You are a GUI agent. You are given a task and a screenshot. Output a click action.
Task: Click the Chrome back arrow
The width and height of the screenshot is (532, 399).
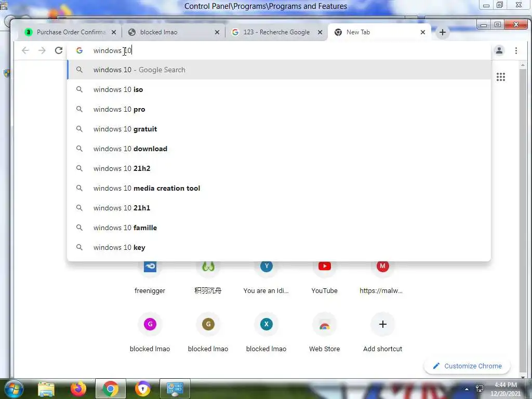[25, 50]
